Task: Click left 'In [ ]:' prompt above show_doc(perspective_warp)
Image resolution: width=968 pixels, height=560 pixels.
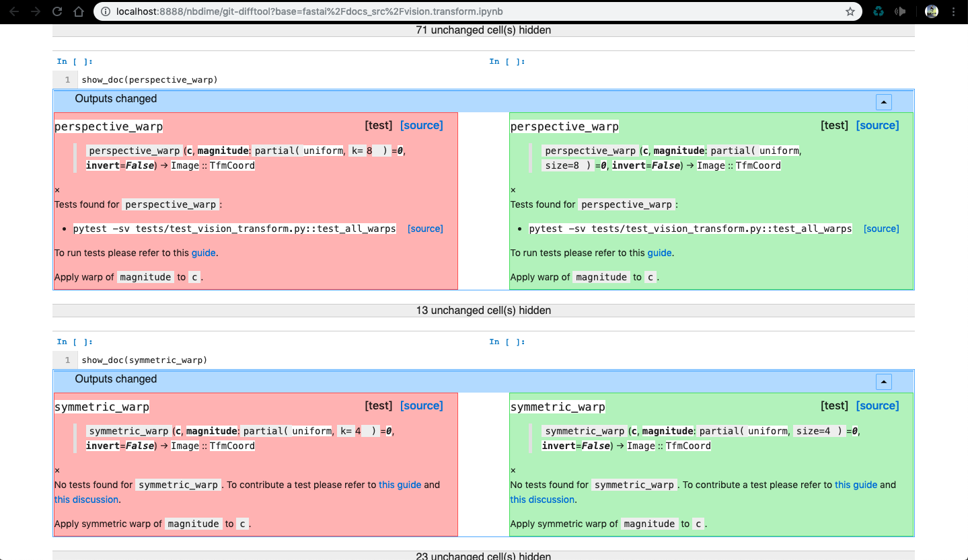Action: point(75,62)
